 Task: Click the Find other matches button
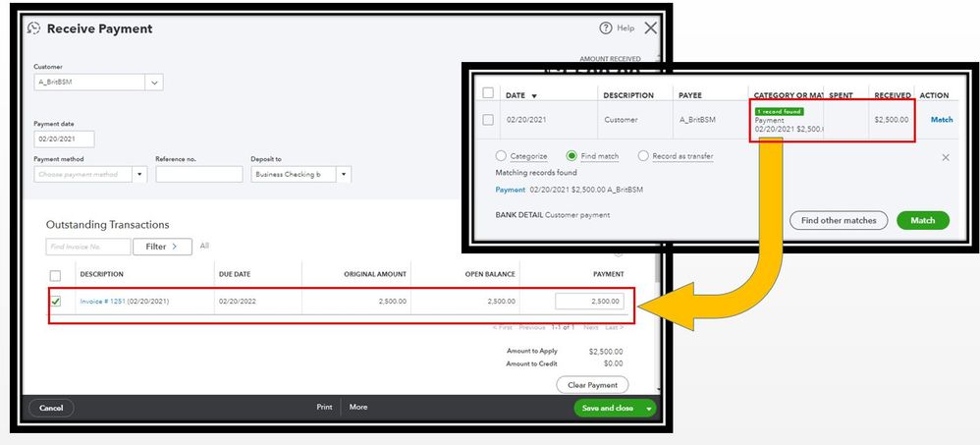(839, 220)
